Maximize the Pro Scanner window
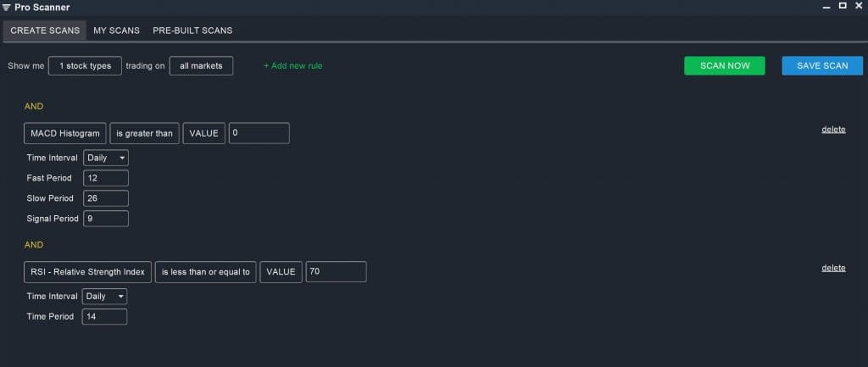 (x=843, y=6)
